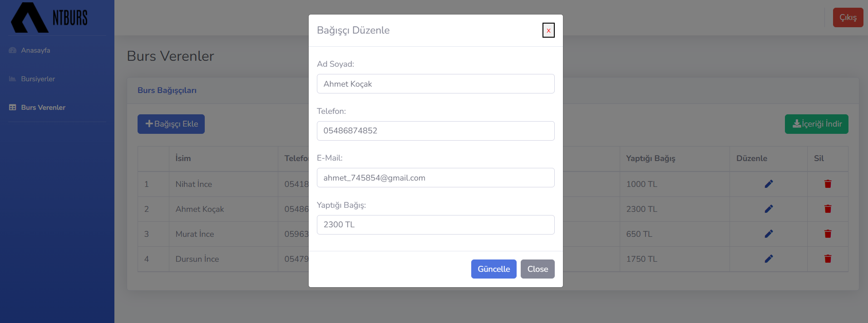Open edit pencil icon for Nihat İnce
The image size is (868, 323).
point(769,184)
